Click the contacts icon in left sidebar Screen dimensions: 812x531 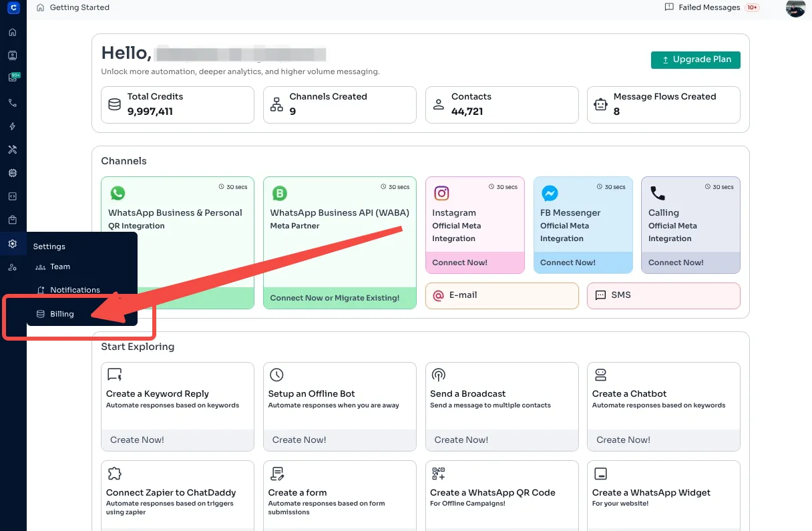point(13,55)
